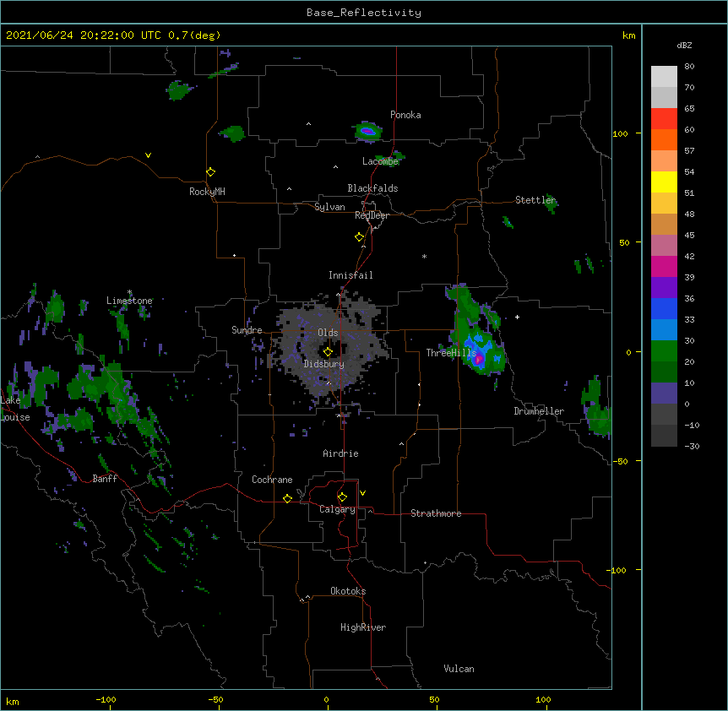Click the Drumheller label
Screen dimensions: 728x711
(539, 411)
